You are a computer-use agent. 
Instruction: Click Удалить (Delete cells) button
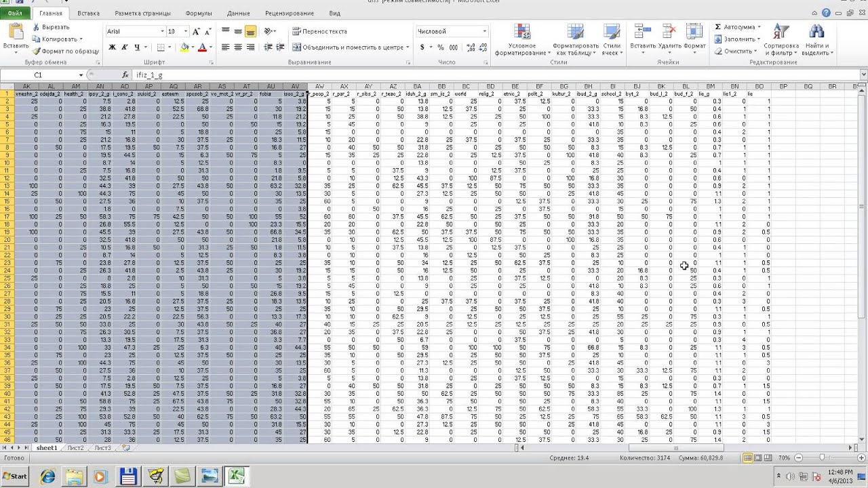click(670, 41)
